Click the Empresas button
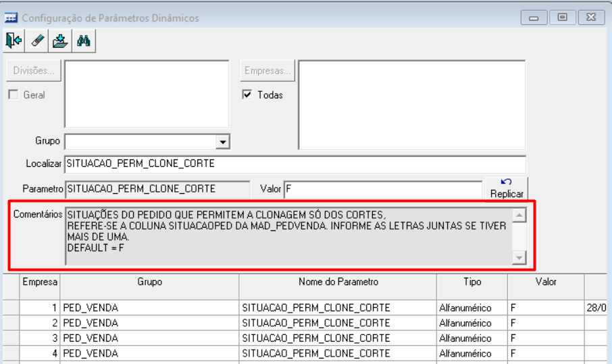The width and height of the screenshot is (612, 364). [267, 71]
